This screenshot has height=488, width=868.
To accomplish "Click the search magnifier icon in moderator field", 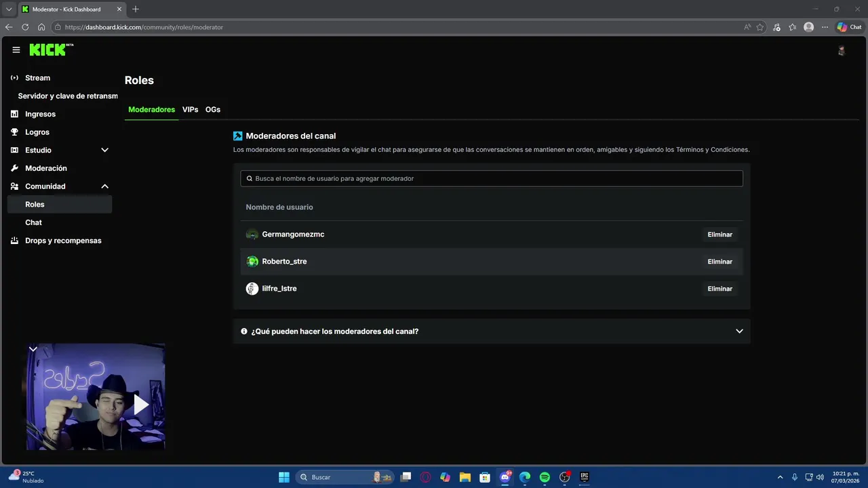I will click(250, 179).
